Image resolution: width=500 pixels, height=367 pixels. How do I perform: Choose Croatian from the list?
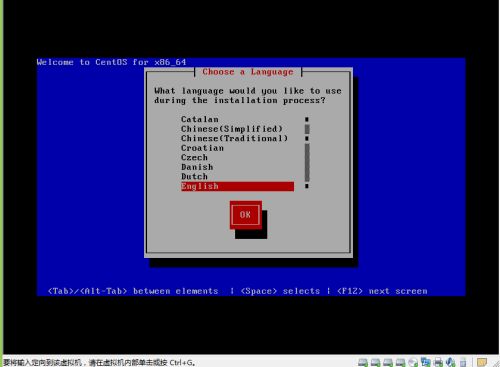(237, 148)
